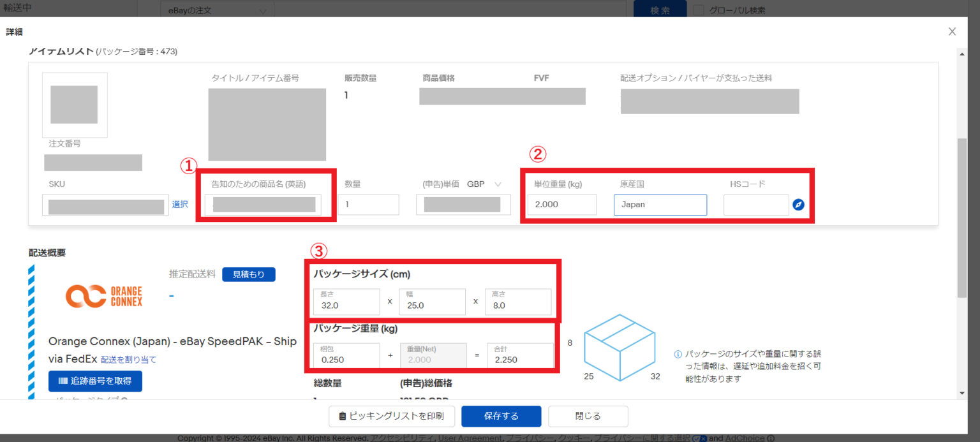Click the HSコード input field
Viewport: 980px width, 442px height.
pyautogui.click(x=756, y=205)
